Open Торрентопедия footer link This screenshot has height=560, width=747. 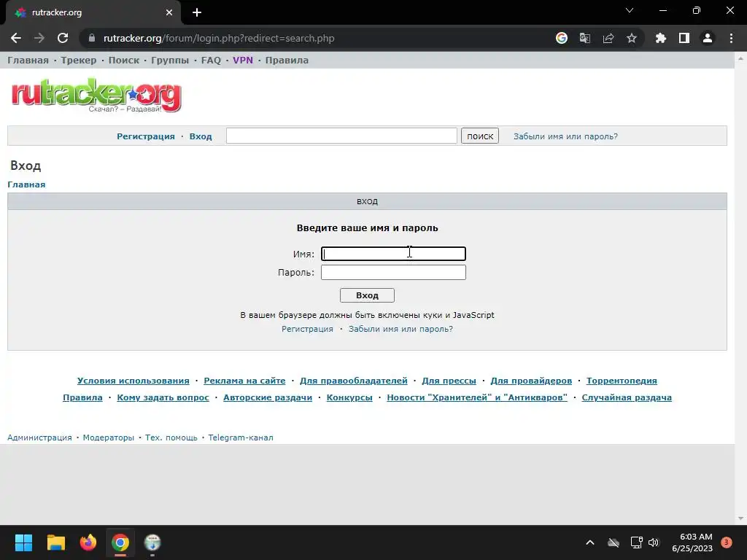[x=622, y=381]
